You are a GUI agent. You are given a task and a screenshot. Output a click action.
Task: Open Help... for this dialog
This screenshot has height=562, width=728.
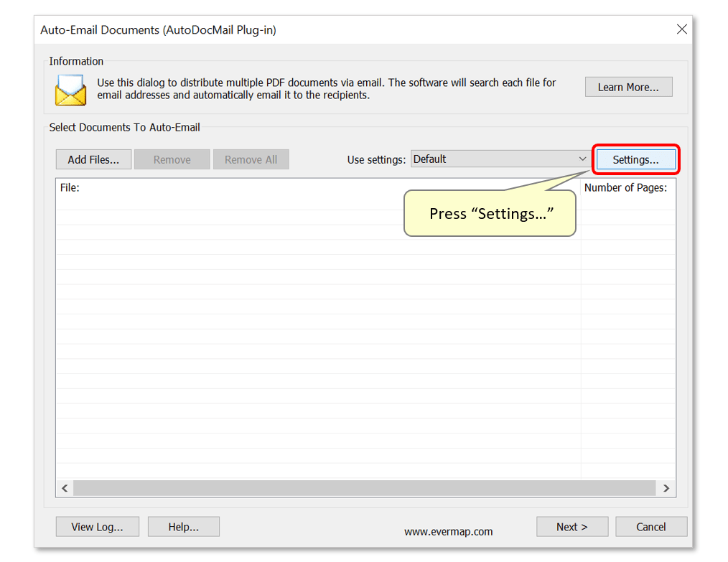coord(183,527)
